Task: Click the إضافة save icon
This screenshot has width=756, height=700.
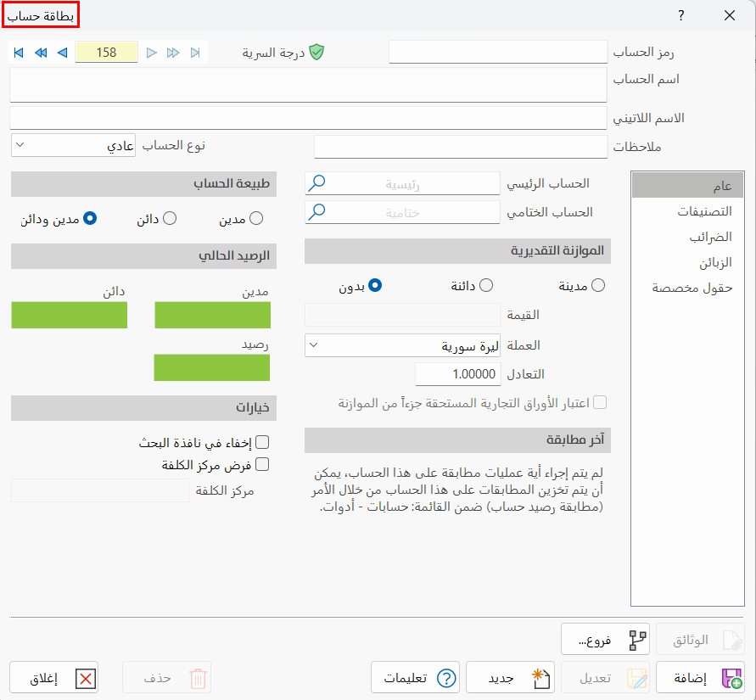Action: (x=731, y=677)
